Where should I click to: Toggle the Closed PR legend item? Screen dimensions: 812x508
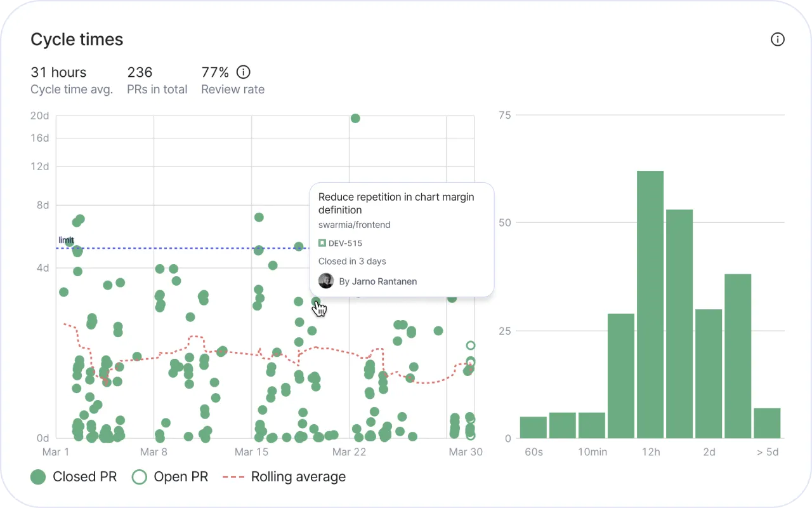pyautogui.click(x=74, y=477)
